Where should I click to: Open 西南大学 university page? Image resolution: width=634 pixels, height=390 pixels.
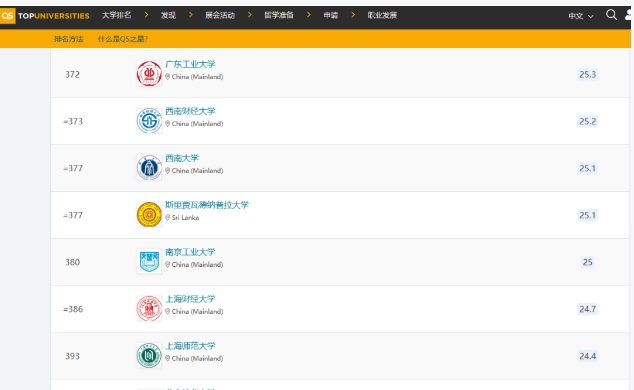182,158
